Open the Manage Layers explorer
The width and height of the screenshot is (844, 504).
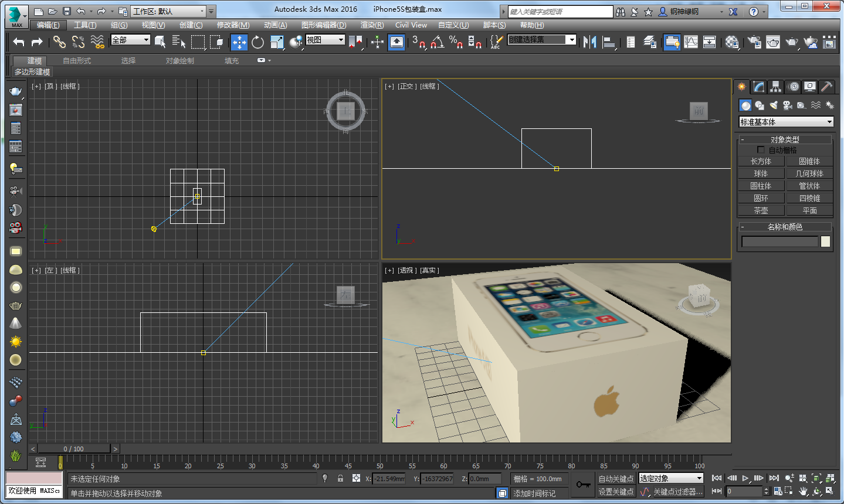click(x=650, y=42)
